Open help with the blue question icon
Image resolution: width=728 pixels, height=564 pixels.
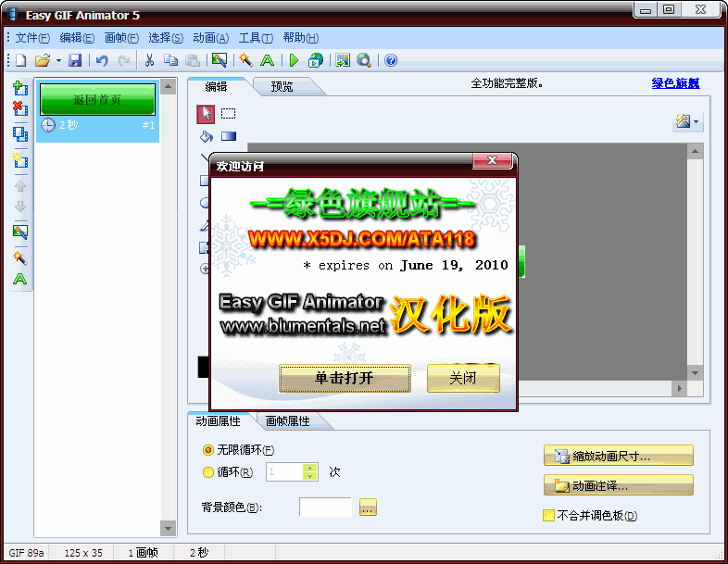pos(391,60)
